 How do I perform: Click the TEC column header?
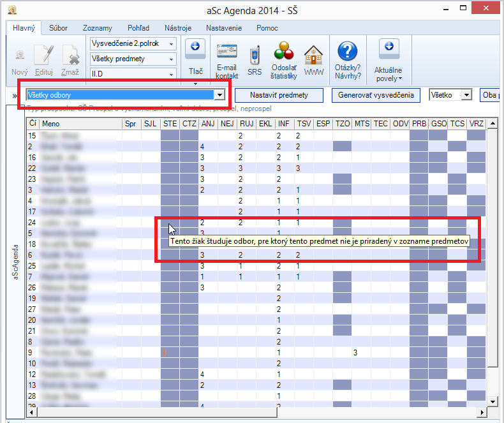point(380,124)
